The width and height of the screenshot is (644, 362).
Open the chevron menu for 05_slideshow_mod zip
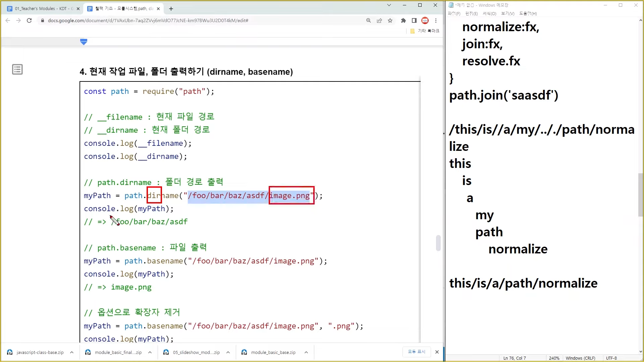click(x=228, y=352)
